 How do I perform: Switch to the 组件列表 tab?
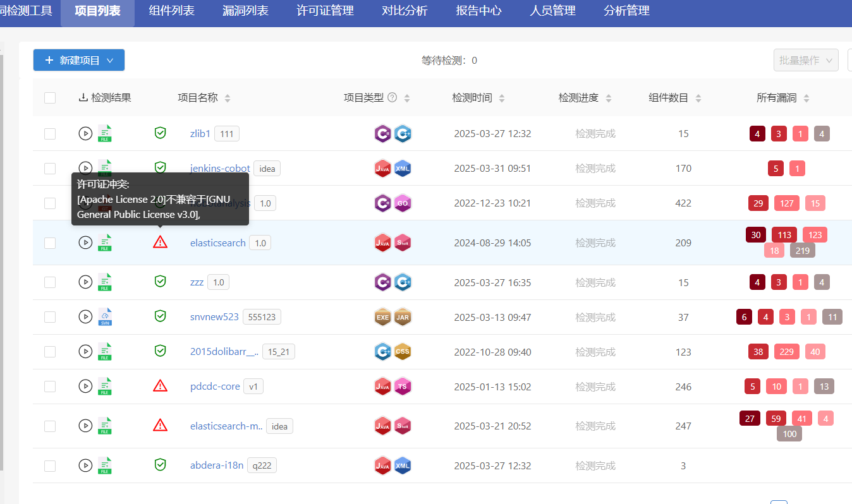[171, 11]
